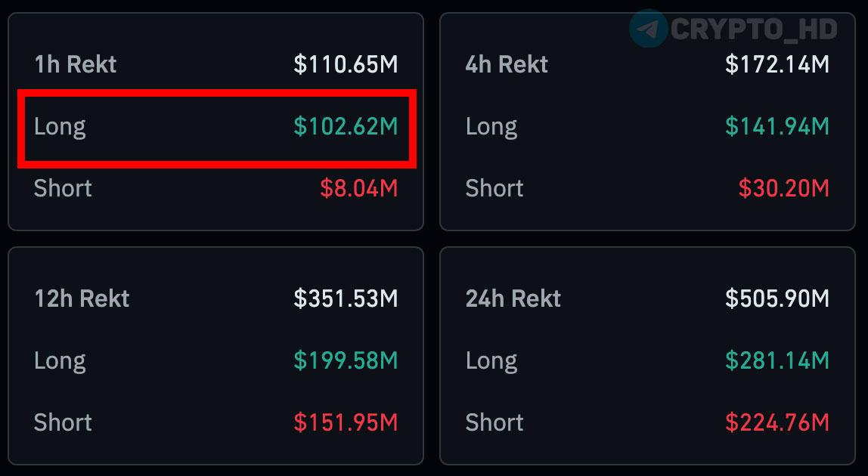Click the 4h Short $30.20M value
868x476 pixels.
click(x=784, y=188)
